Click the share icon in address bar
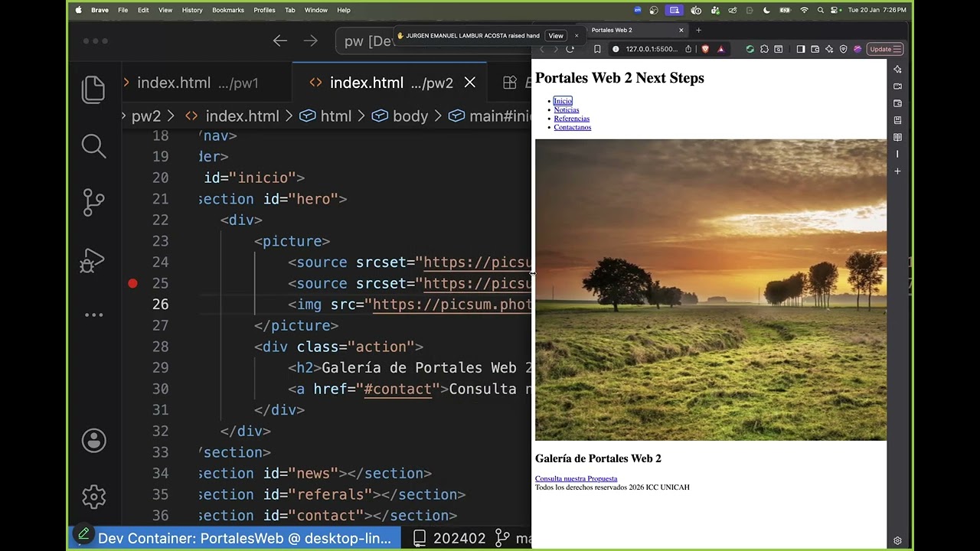 pos(688,49)
